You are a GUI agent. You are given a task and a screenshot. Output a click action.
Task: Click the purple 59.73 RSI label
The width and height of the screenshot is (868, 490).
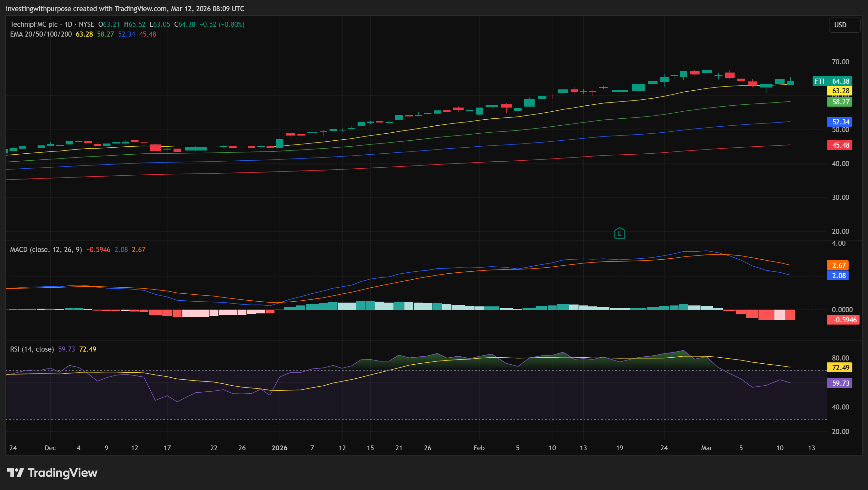(840, 383)
